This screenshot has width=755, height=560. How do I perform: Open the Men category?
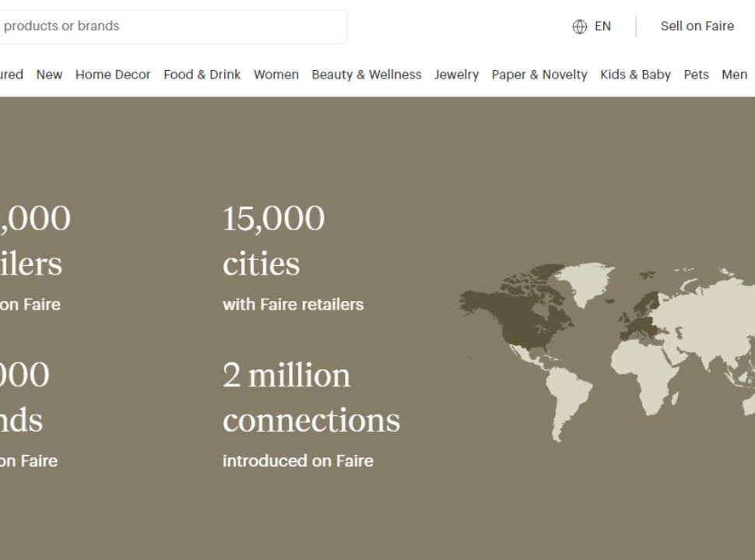(734, 75)
